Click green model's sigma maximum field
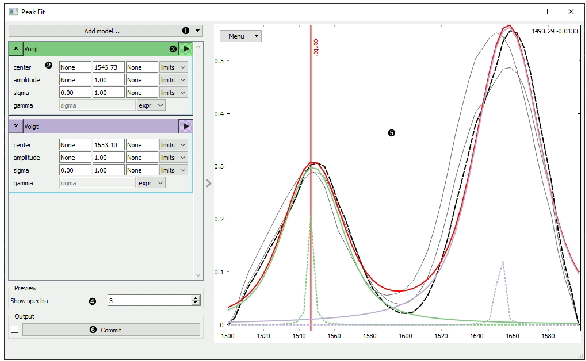Screen dimensions: 586x361 click(142, 92)
